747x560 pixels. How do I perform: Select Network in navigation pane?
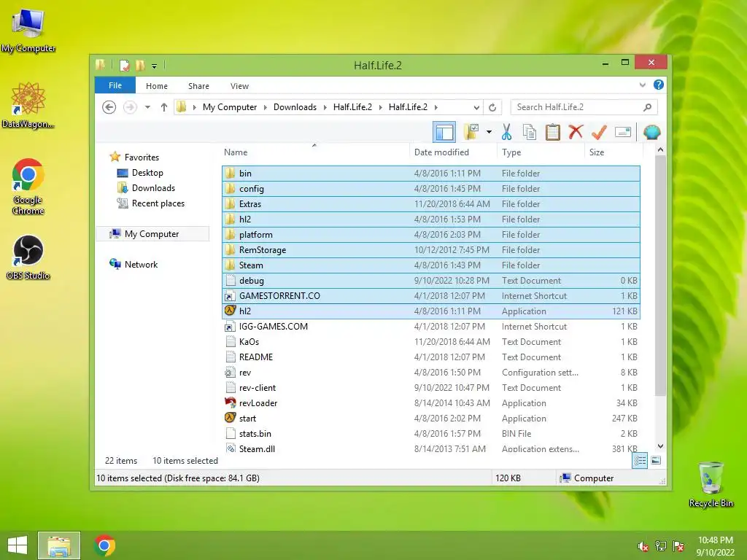click(x=141, y=264)
